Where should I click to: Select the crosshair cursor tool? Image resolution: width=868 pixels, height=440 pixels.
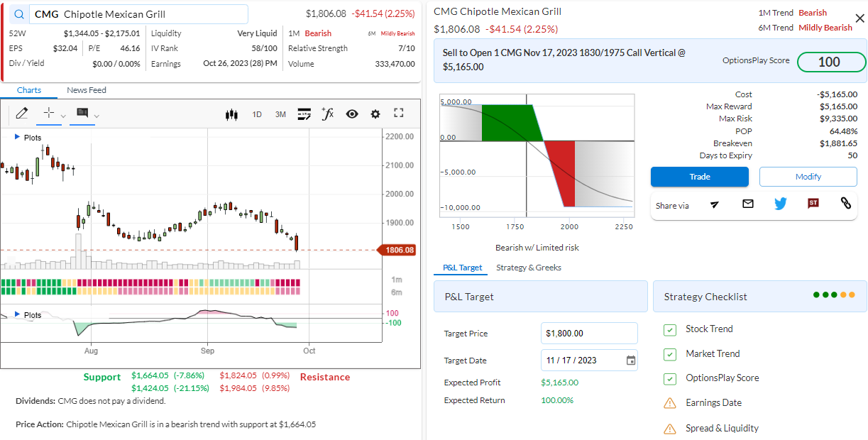pyautogui.click(x=49, y=113)
